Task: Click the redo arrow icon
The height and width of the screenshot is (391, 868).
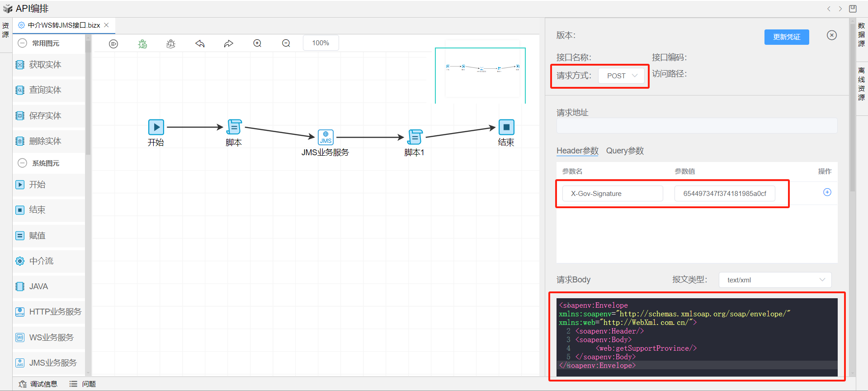Action: tap(229, 43)
